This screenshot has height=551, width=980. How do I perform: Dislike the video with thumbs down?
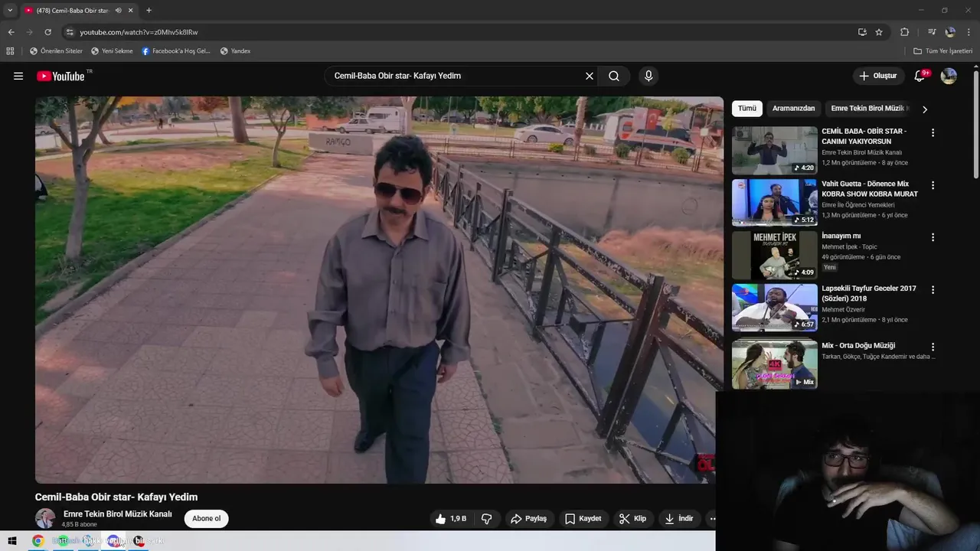[486, 519]
